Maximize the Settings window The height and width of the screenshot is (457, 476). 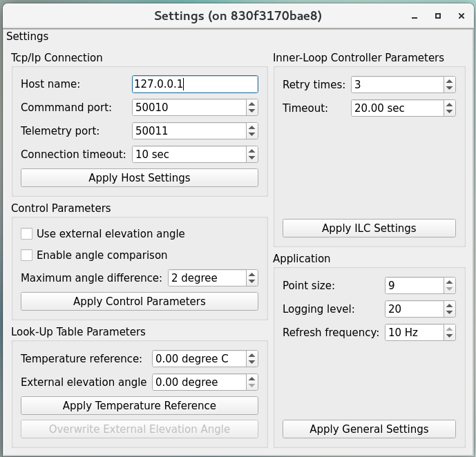coord(438,16)
